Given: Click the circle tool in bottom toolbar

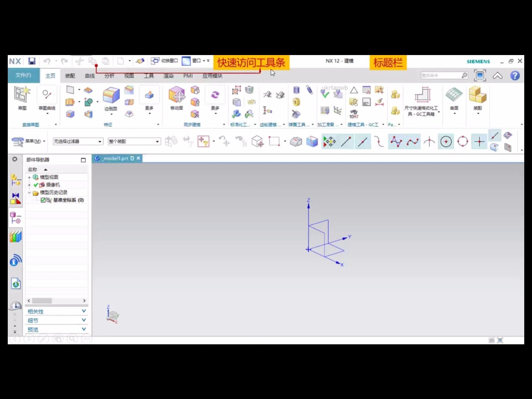Looking at the screenshot, I should 446,141.
